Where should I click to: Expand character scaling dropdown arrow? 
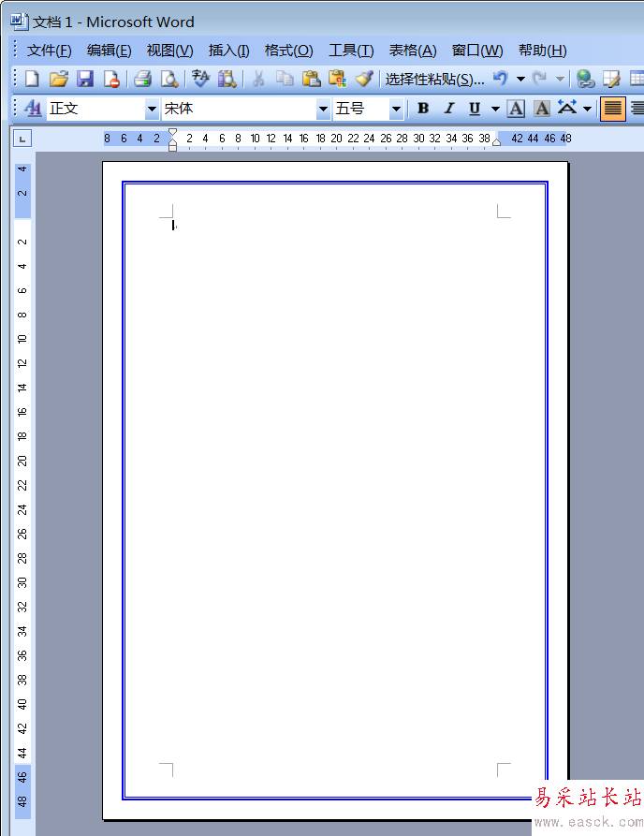point(588,110)
